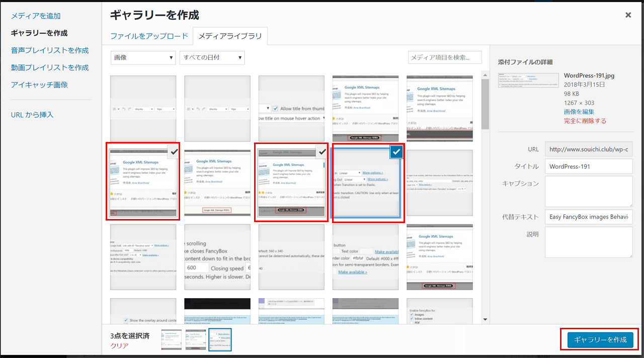Select URL から挿入 in the sidebar
644x358 pixels.
32,115
